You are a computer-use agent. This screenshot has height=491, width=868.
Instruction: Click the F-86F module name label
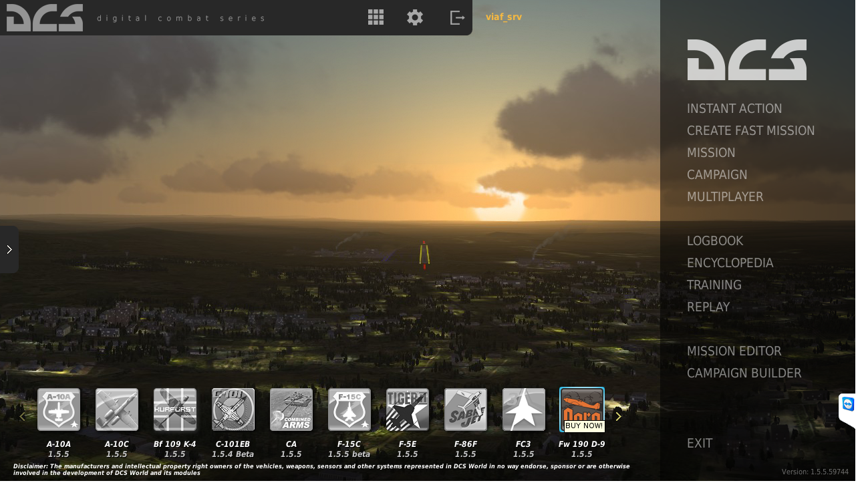point(466,444)
